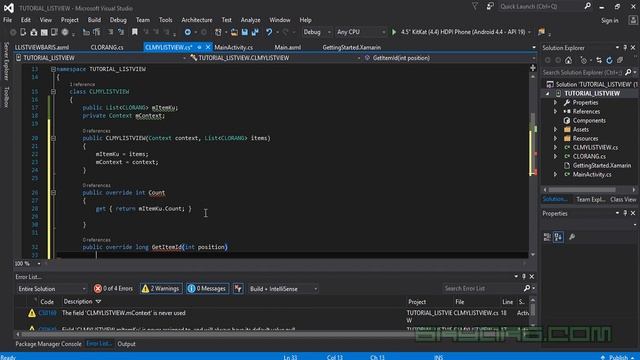
Task: Pin the CLMYLISTVIEW.cs tab
Action: [x=200, y=47]
